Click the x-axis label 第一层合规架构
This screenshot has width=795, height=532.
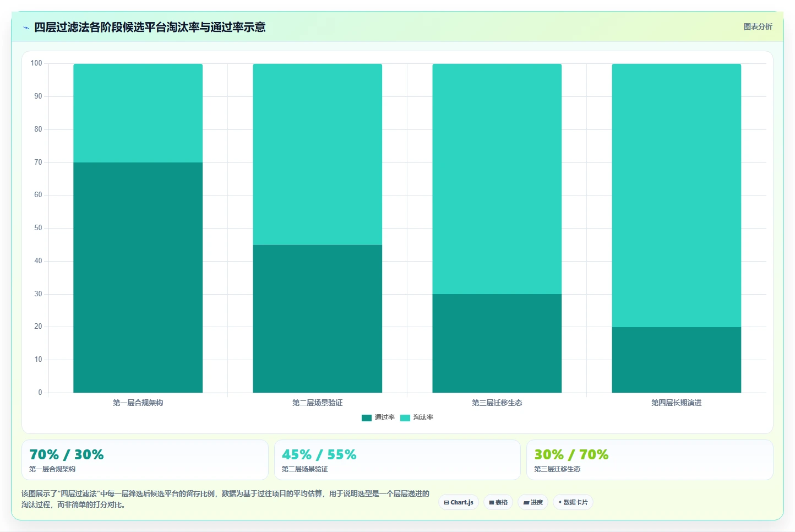click(138, 403)
